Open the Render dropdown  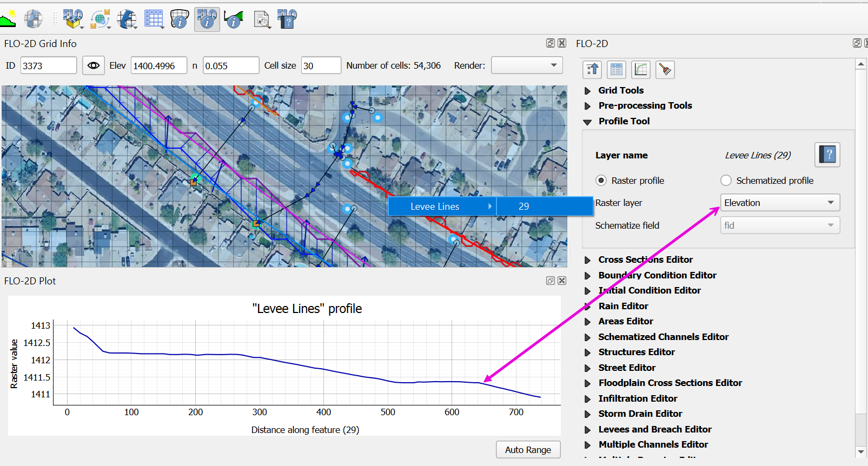(527, 65)
